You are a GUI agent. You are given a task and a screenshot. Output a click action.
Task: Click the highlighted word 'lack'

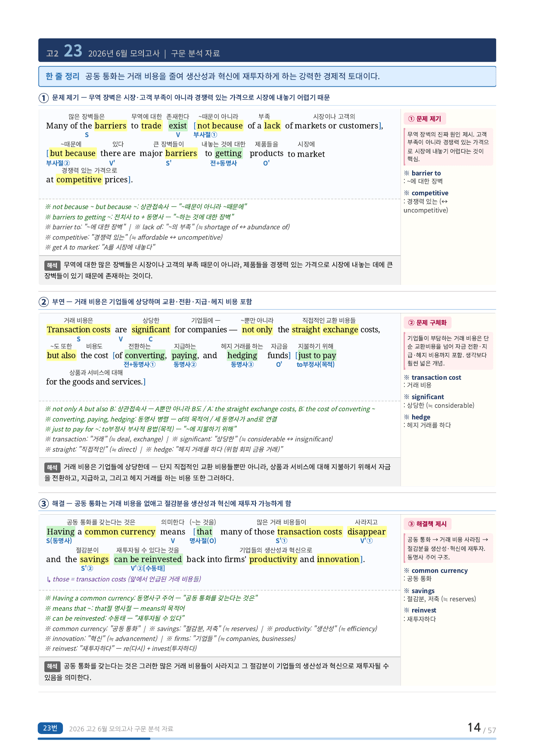272,126
